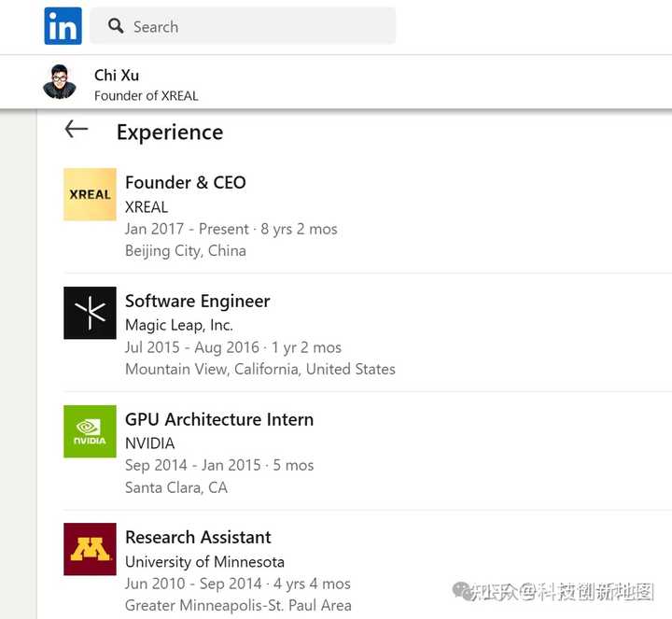Click the LinkedIn logo icon

pyautogui.click(x=63, y=26)
